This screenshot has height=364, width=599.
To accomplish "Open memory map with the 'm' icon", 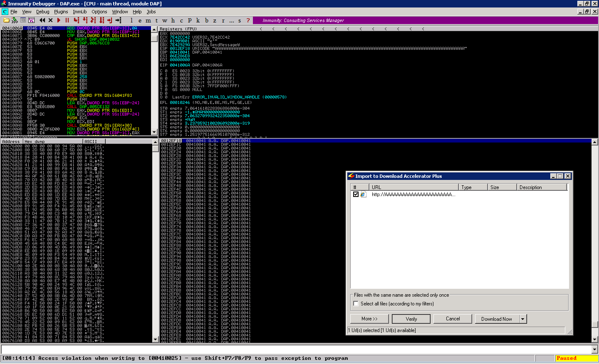I will click(x=148, y=20).
